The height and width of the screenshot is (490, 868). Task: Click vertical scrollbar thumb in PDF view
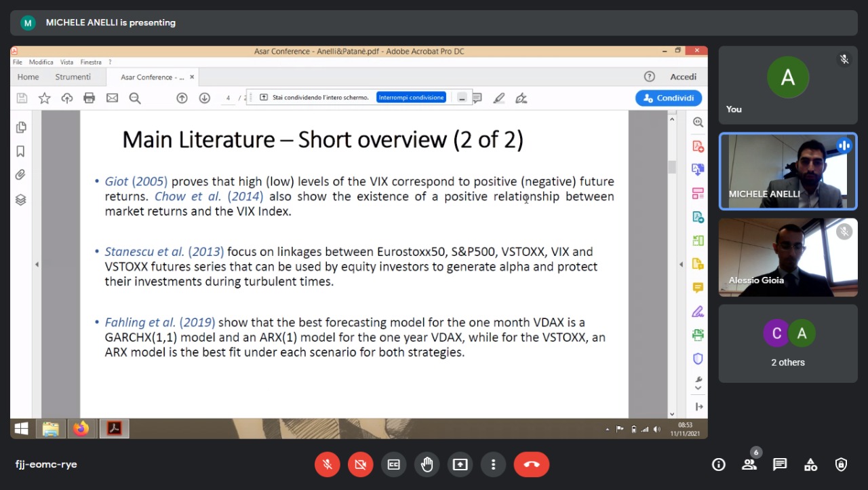(x=672, y=167)
